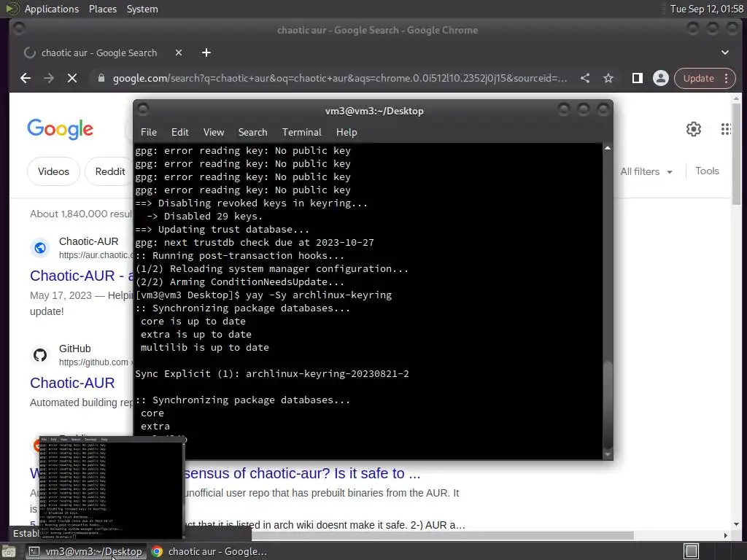Open the System menu
Image resolution: width=747 pixels, height=560 pixels.
click(142, 9)
